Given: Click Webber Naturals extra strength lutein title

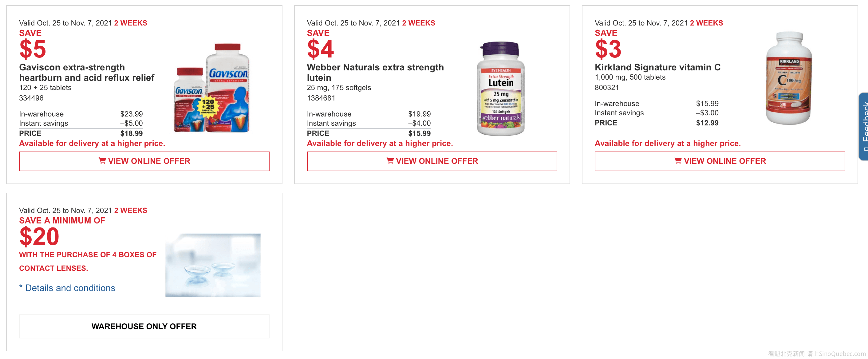Looking at the screenshot, I should 375,73.
